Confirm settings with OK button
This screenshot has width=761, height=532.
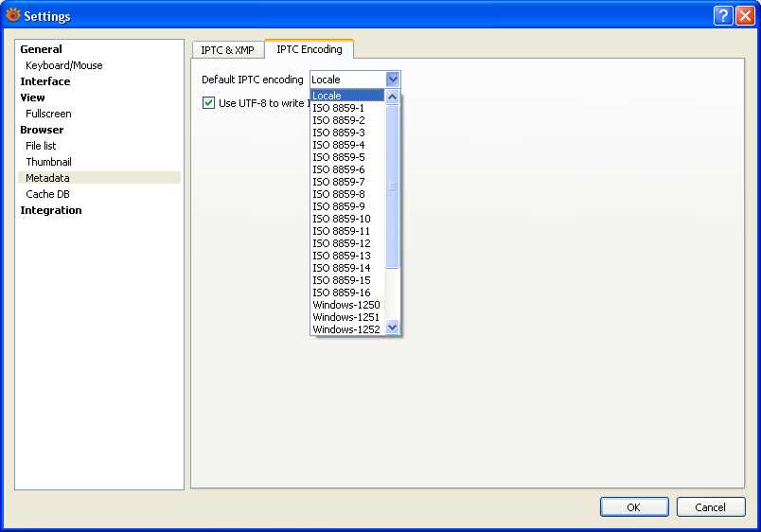634,507
